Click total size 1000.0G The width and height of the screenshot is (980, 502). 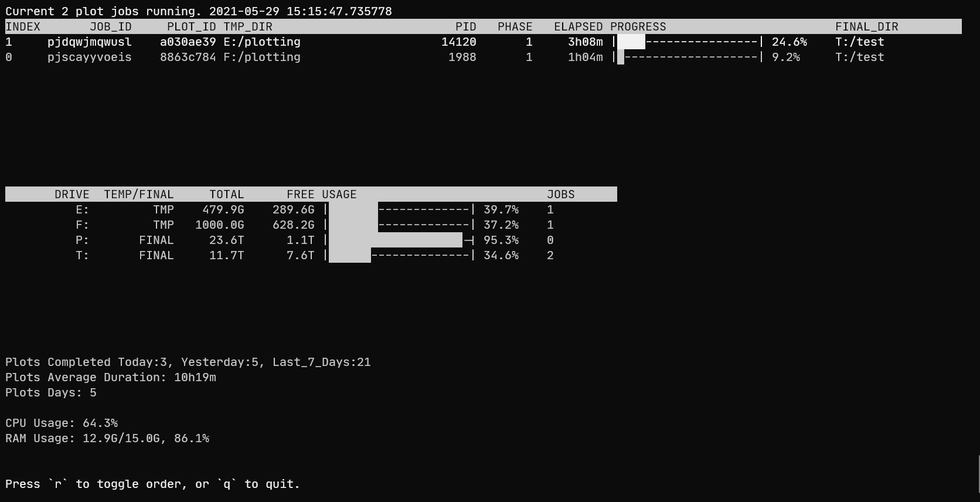[x=220, y=225]
